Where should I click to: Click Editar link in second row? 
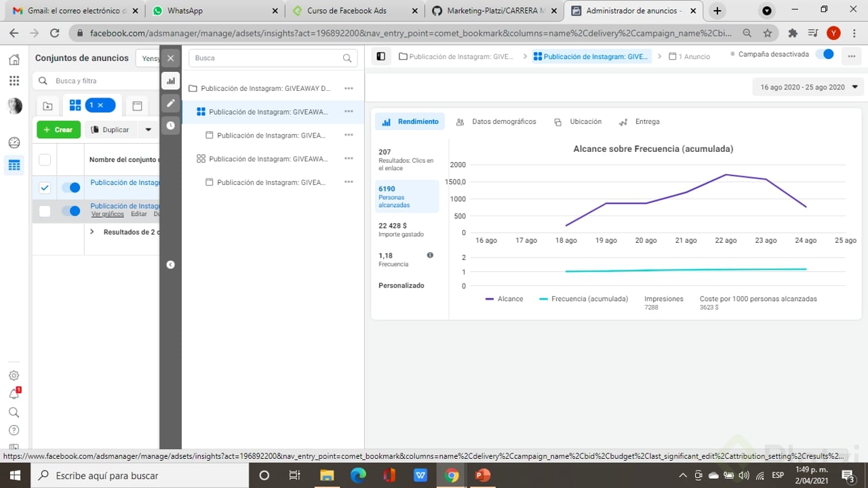click(x=139, y=214)
